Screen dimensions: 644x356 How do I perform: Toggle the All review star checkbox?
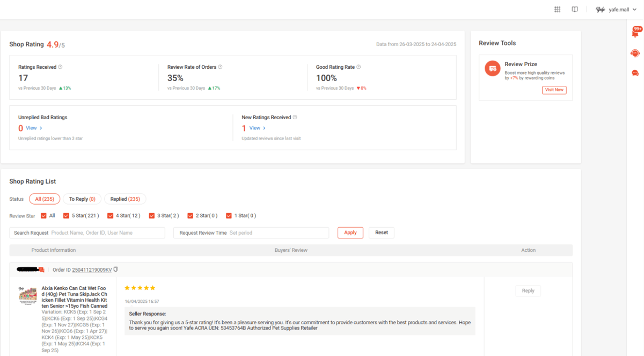point(44,216)
